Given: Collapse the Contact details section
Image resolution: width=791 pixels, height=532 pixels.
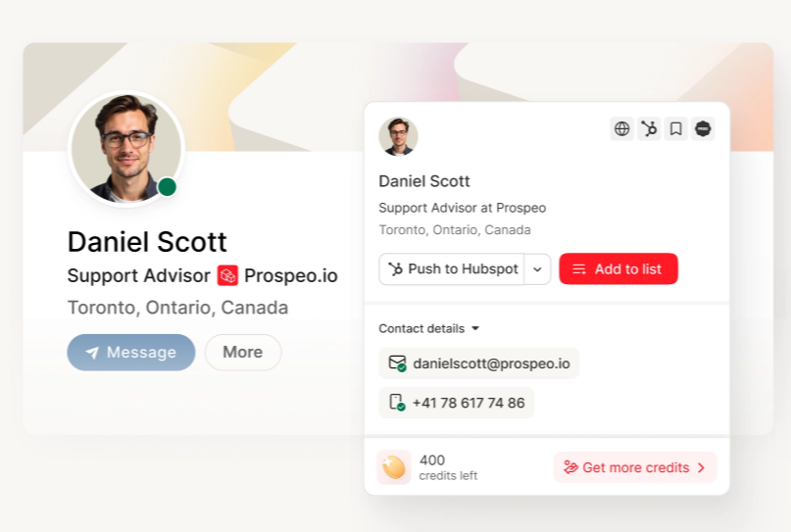Looking at the screenshot, I should [x=428, y=329].
